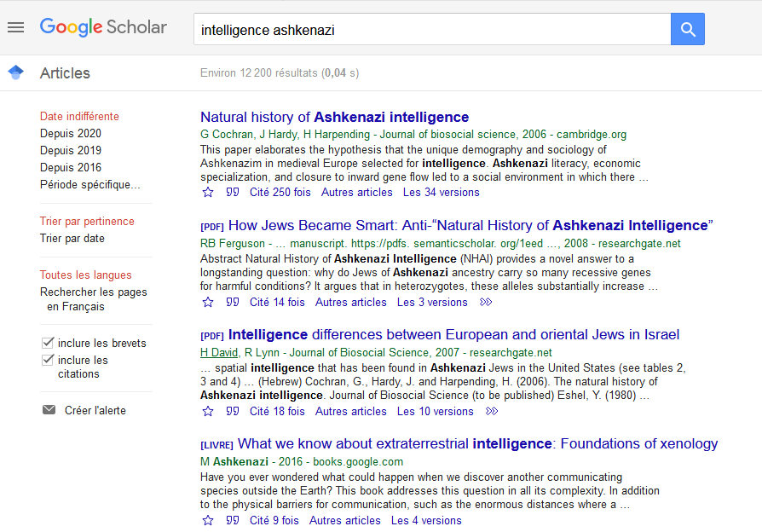Open 'Les 10 versions' link
Image resolution: width=762 pixels, height=532 pixels.
(x=435, y=411)
